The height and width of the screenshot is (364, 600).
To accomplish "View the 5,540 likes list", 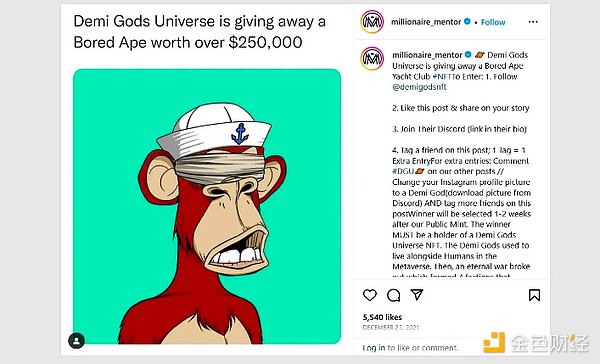I will [382, 317].
